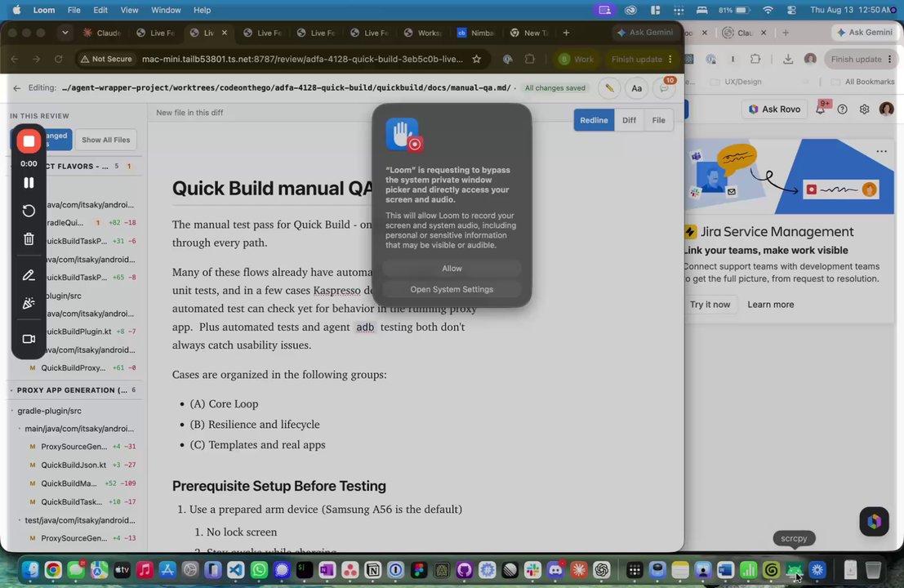Open comments icon with badge 10

664,88
